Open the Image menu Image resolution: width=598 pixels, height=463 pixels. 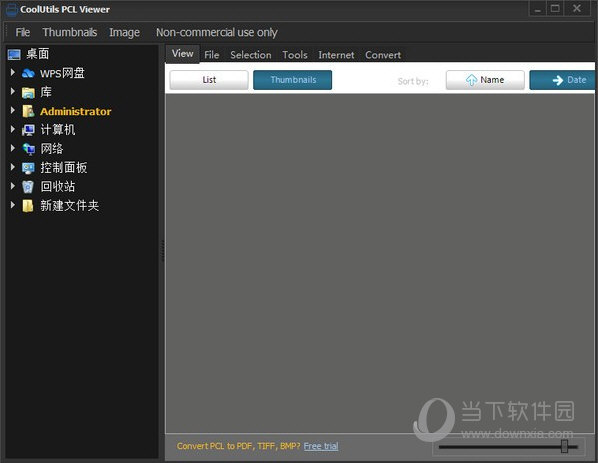[x=124, y=32]
